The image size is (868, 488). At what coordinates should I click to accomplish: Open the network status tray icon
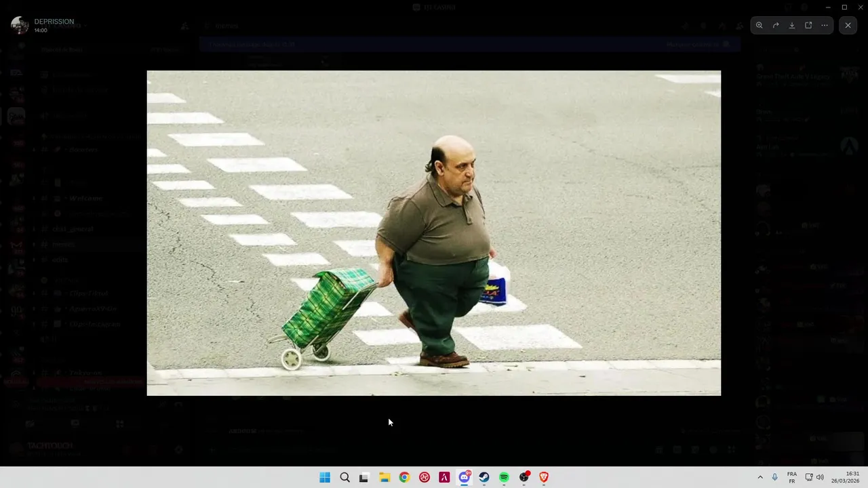809,477
